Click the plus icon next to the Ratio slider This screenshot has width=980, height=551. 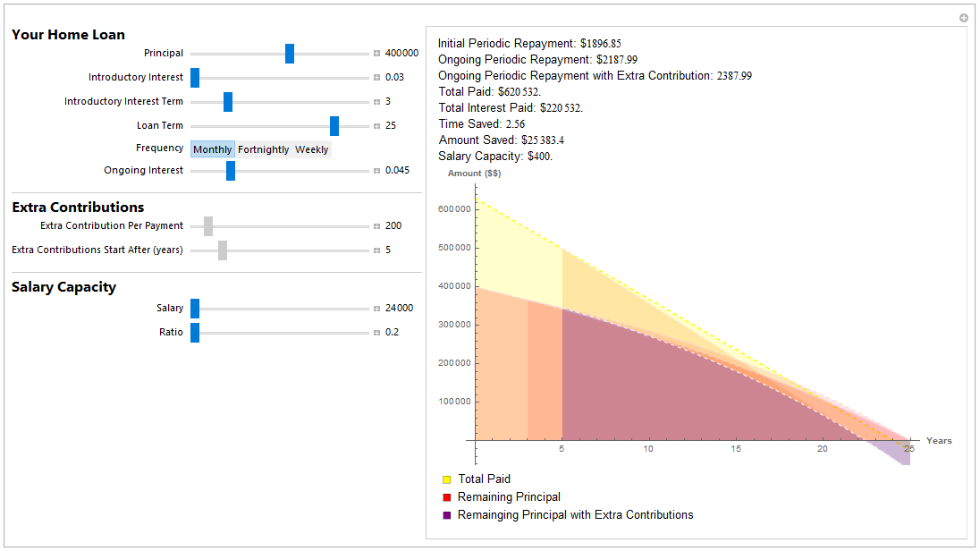376,332
